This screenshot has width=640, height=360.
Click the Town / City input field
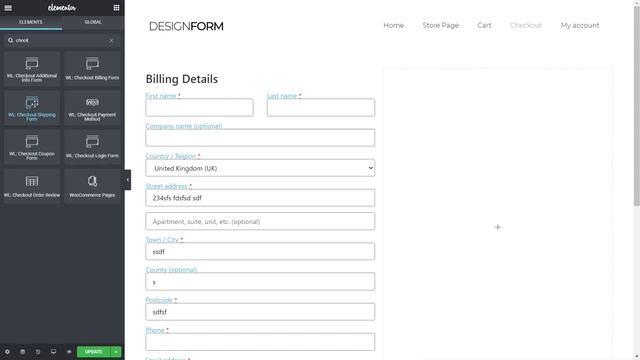point(260,251)
